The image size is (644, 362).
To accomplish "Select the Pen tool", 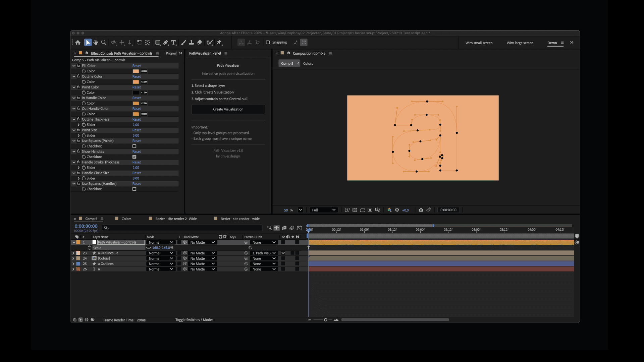I will click(x=166, y=43).
